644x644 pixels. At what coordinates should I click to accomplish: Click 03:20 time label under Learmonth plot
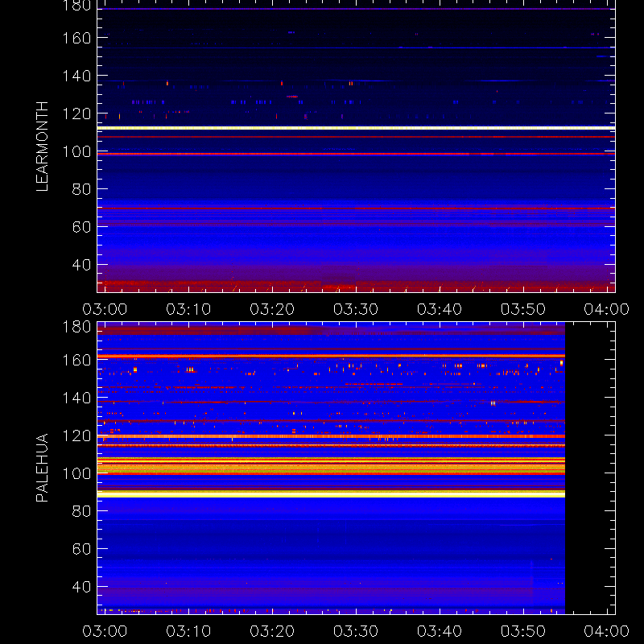[x=272, y=309]
